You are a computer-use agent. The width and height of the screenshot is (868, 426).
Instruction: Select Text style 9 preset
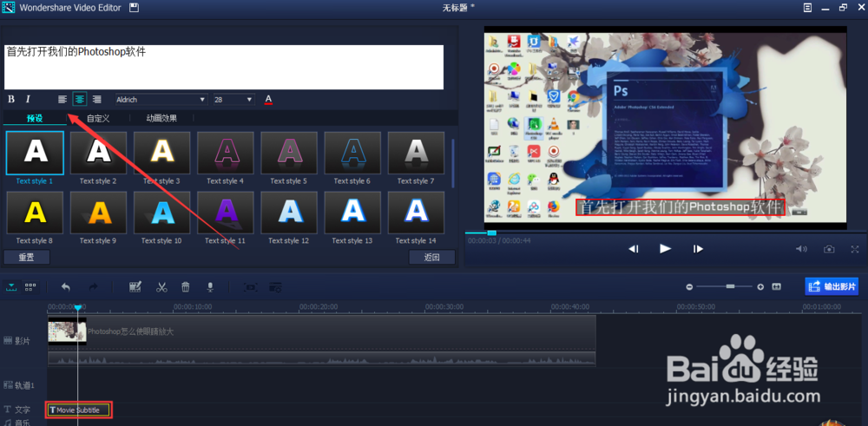[98, 213]
